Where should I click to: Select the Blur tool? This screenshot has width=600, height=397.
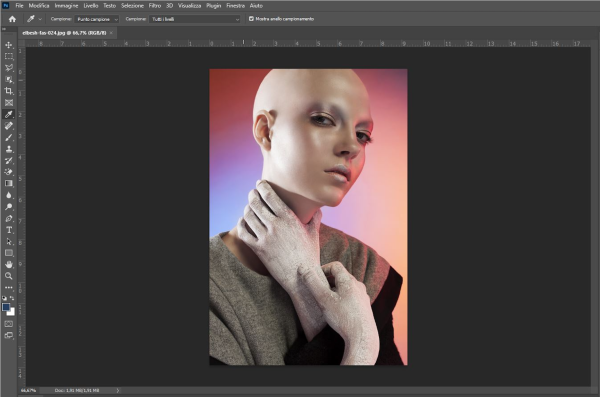tap(8, 195)
